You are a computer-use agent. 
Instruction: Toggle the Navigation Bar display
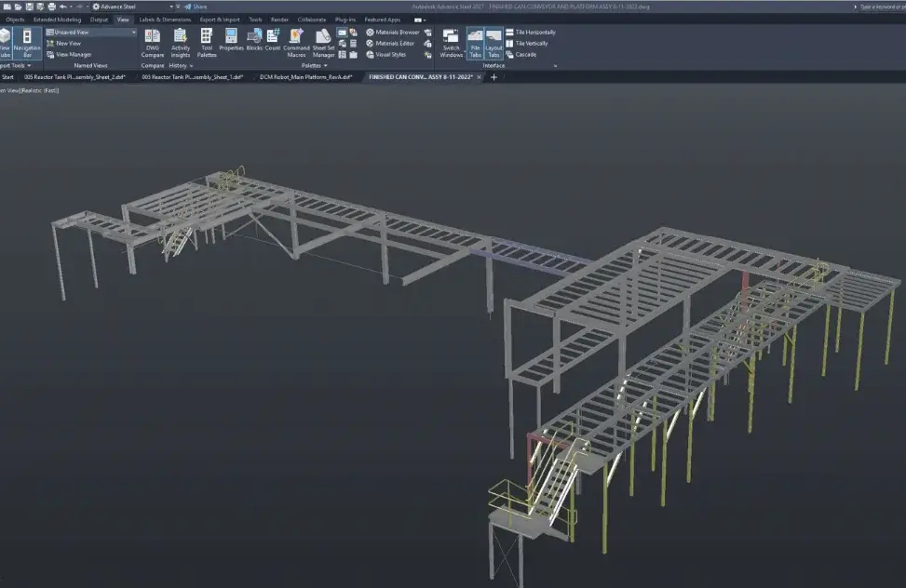click(x=27, y=43)
